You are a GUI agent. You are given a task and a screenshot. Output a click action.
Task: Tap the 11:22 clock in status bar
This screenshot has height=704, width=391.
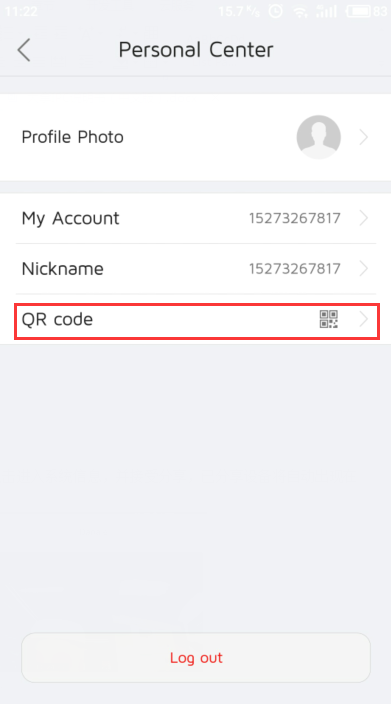(x=22, y=11)
